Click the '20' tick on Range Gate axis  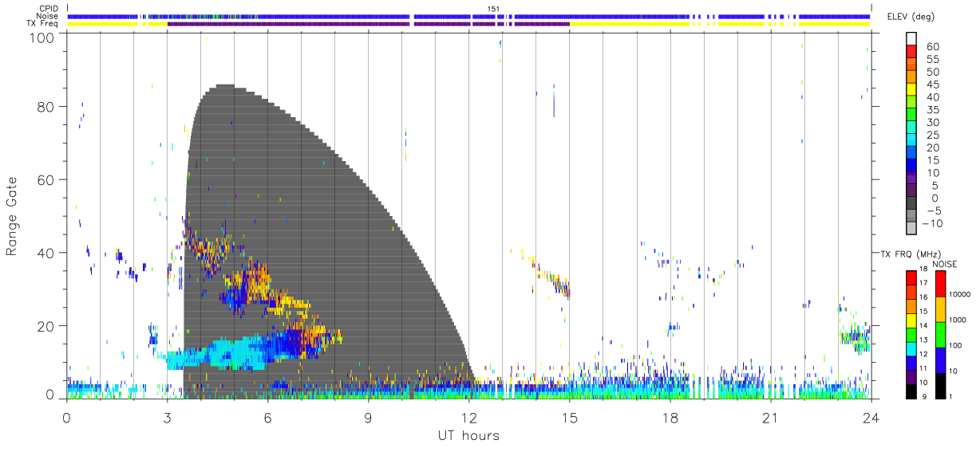tap(46, 326)
